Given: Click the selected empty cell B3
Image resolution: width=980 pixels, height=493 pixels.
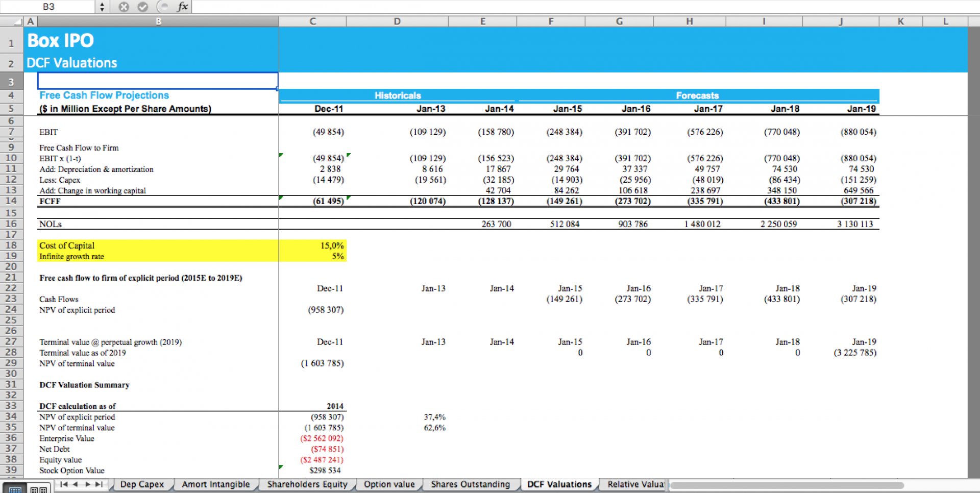Looking at the screenshot, I should [x=158, y=81].
